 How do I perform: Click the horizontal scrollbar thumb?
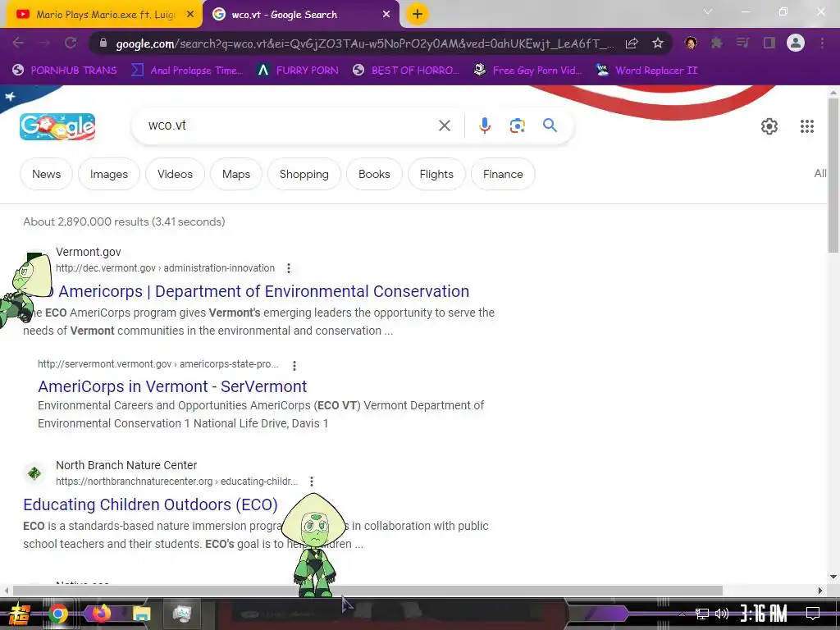pyautogui.click(x=367, y=591)
